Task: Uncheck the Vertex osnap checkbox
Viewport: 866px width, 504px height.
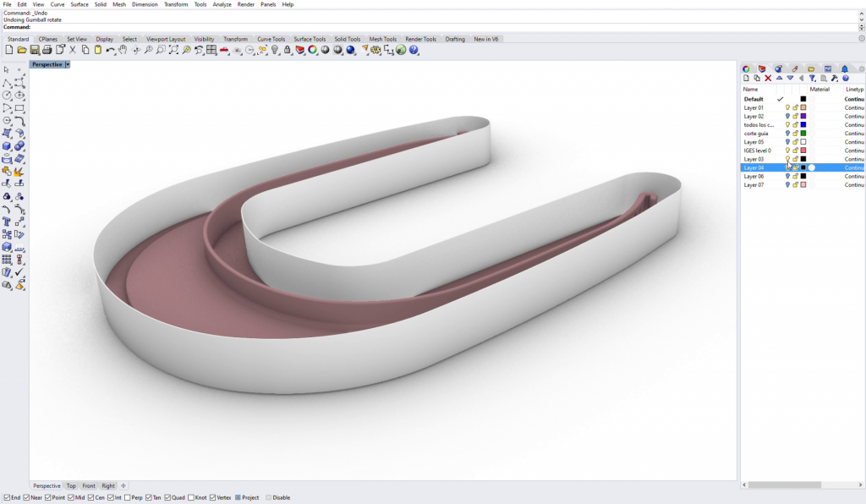Action: click(x=213, y=497)
